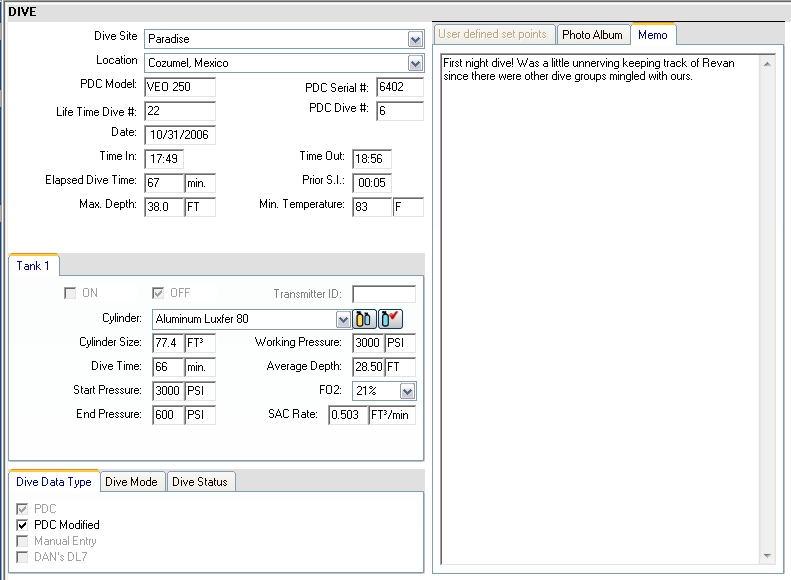Select the Tank 1 tab
Viewport: 791px width, 580px height.
tap(33, 266)
